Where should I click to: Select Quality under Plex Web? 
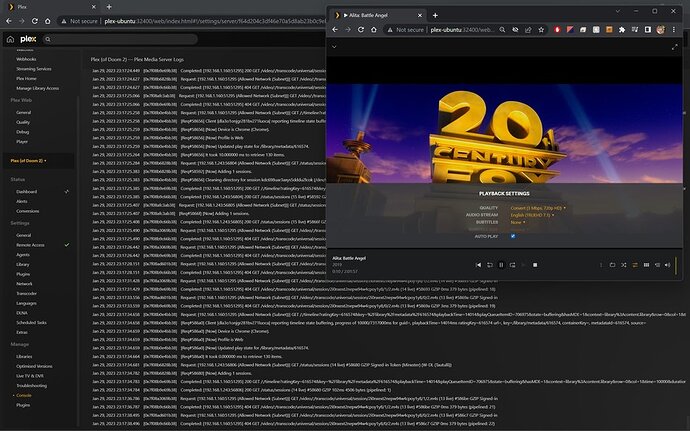pyautogui.click(x=23, y=122)
